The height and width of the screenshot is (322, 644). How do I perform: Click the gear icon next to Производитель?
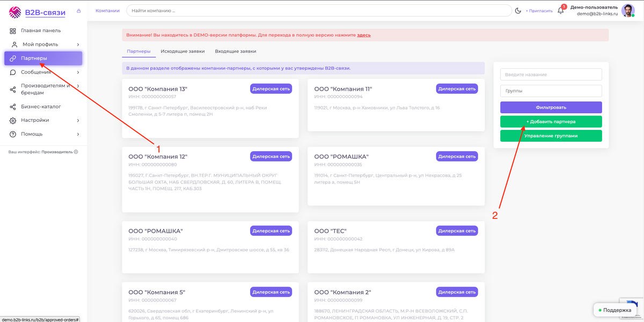pyautogui.click(x=76, y=152)
